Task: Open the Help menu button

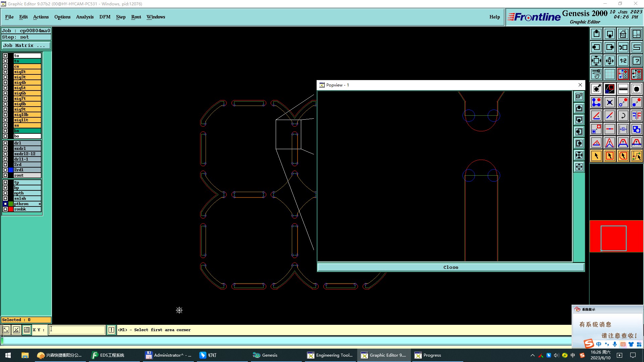Action: click(x=495, y=17)
